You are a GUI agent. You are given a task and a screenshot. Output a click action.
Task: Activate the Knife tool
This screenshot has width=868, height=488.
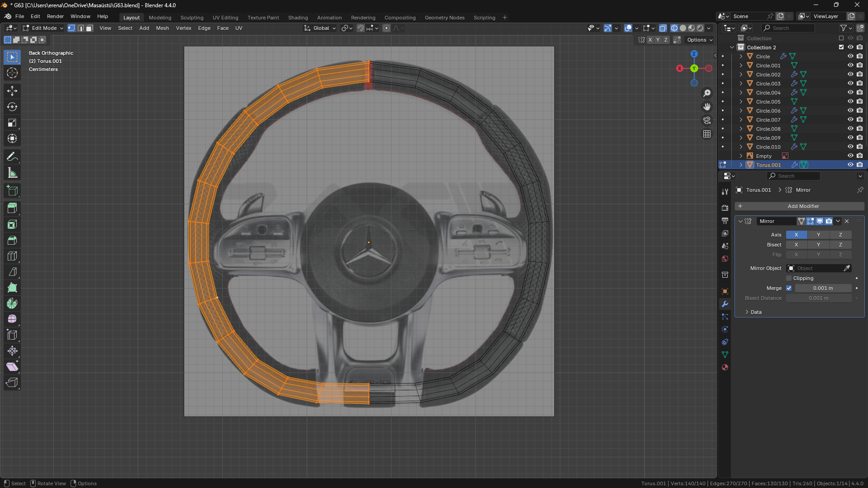(12, 272)
